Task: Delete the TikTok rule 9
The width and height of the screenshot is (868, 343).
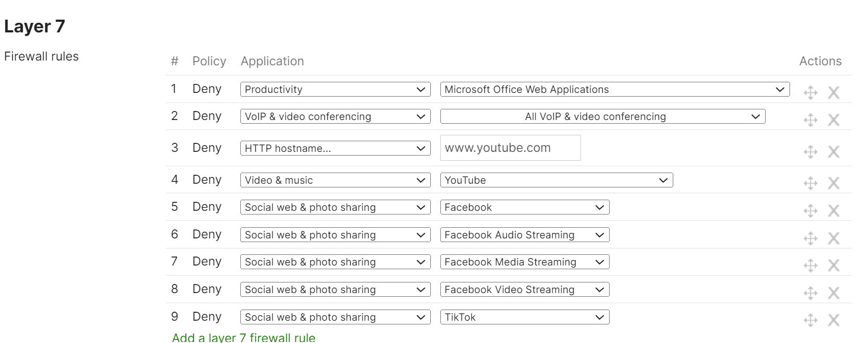Action: click(x=834, y=320)
